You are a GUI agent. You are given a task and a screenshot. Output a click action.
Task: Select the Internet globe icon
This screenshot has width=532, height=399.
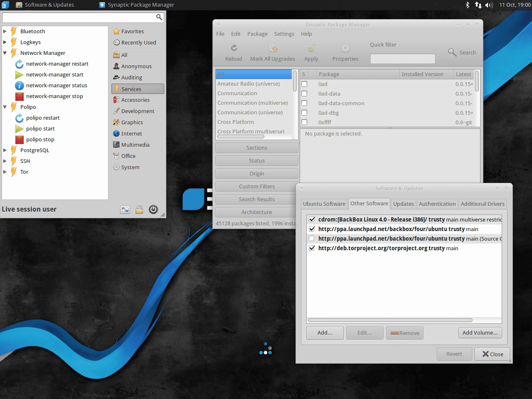pyautogui.click(x=116, y=133)
